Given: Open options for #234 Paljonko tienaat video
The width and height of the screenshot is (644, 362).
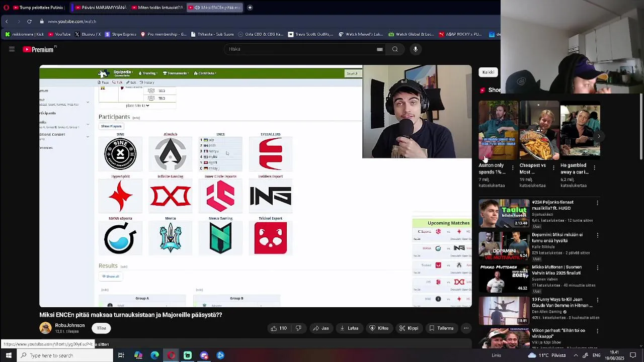Looking at the screenshot, I should point(597,203).
